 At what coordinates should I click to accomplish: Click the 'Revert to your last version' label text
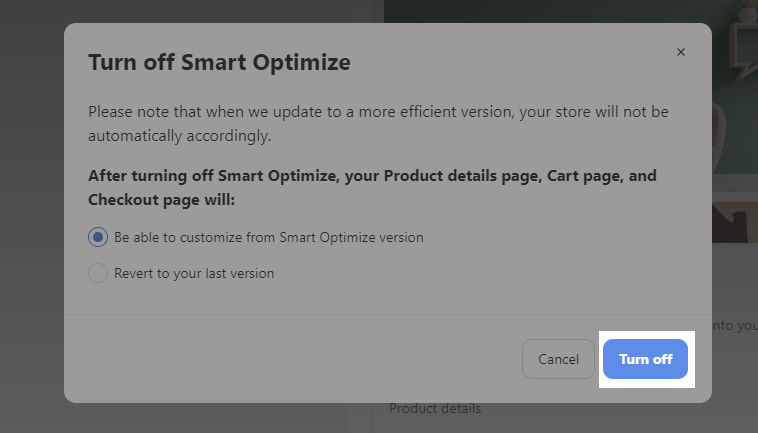click(x=194, y=274)
